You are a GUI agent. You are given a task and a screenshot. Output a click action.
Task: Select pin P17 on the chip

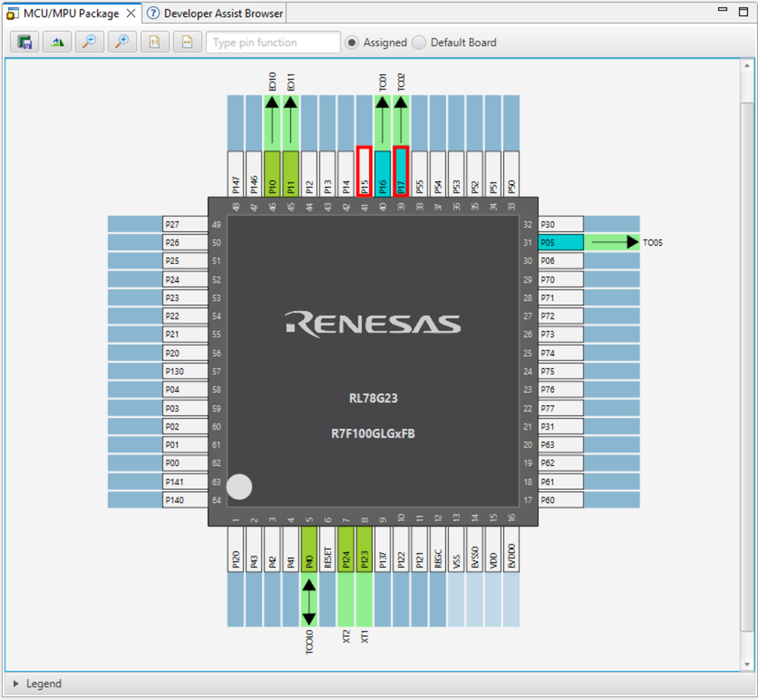401,171
